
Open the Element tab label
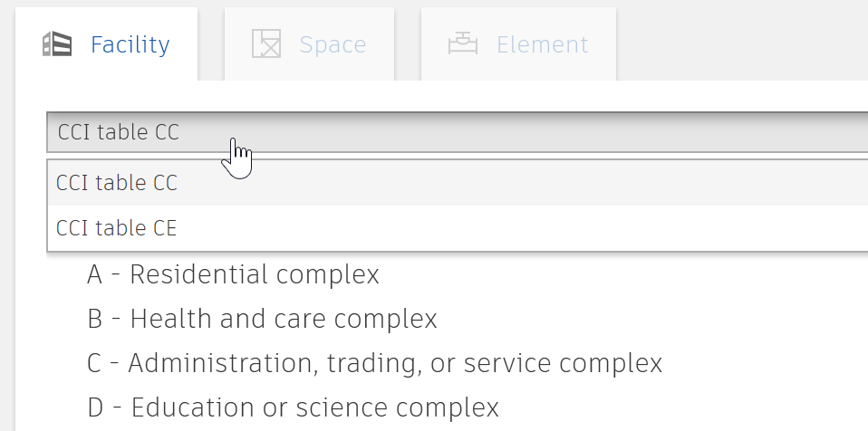click(x=543, y=44)
